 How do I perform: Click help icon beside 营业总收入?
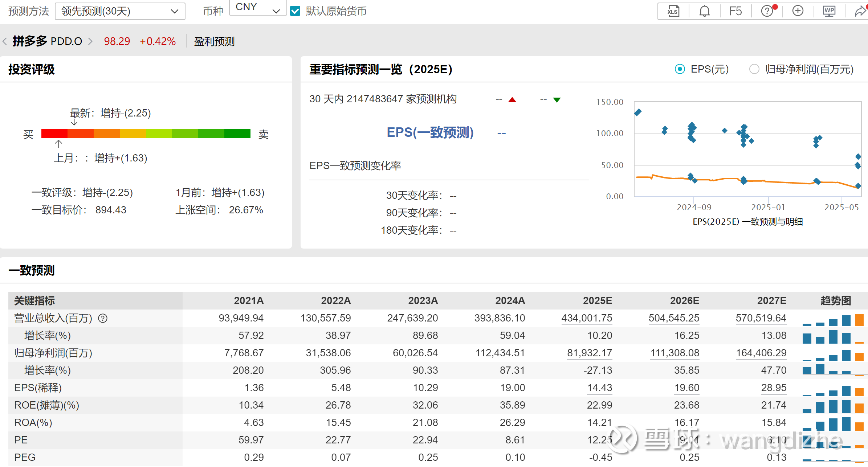103,318
